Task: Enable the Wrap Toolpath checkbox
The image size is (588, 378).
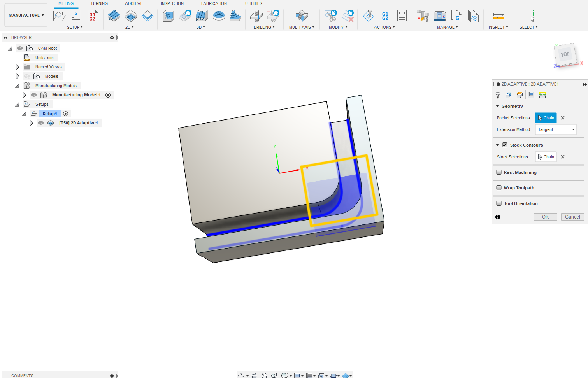Action: (x=499, y=188)
